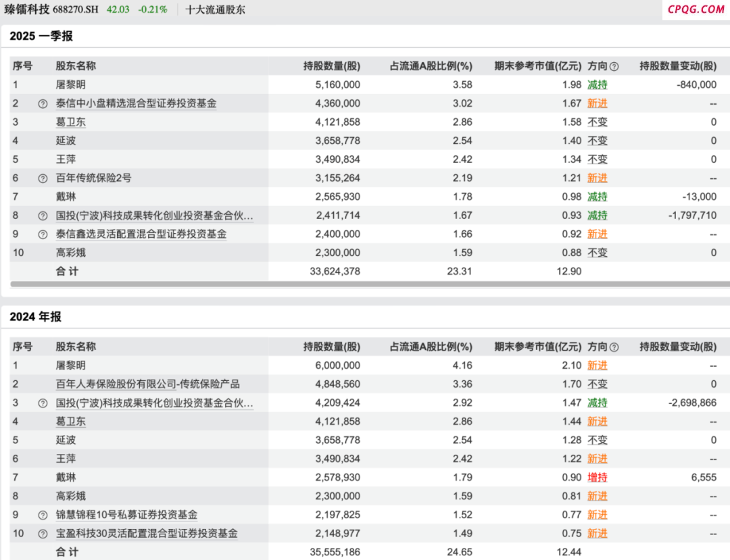This screenshot has height=560, width=730.
Task: Click price change -0.21%
Action: pyautogui.click(x=153, y=9)
